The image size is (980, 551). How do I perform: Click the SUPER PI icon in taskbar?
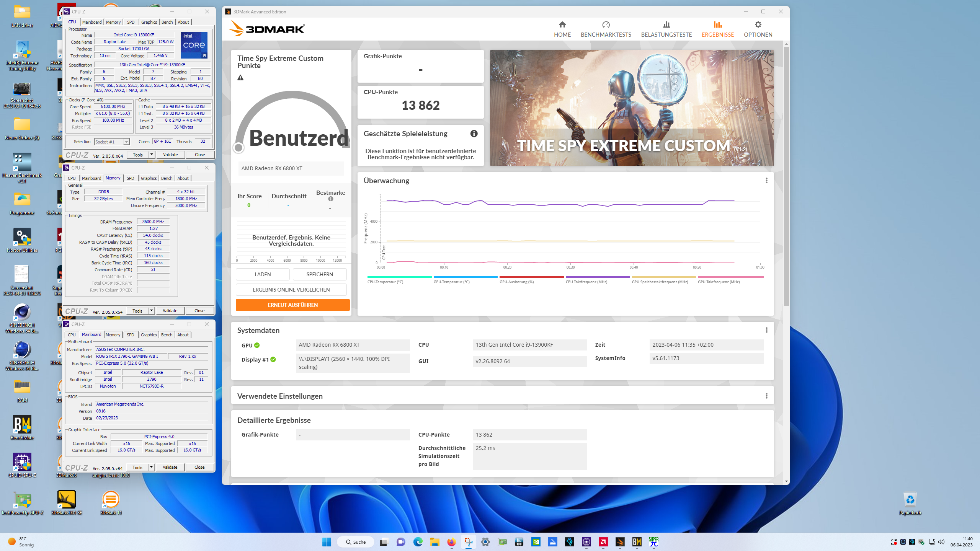653,542
